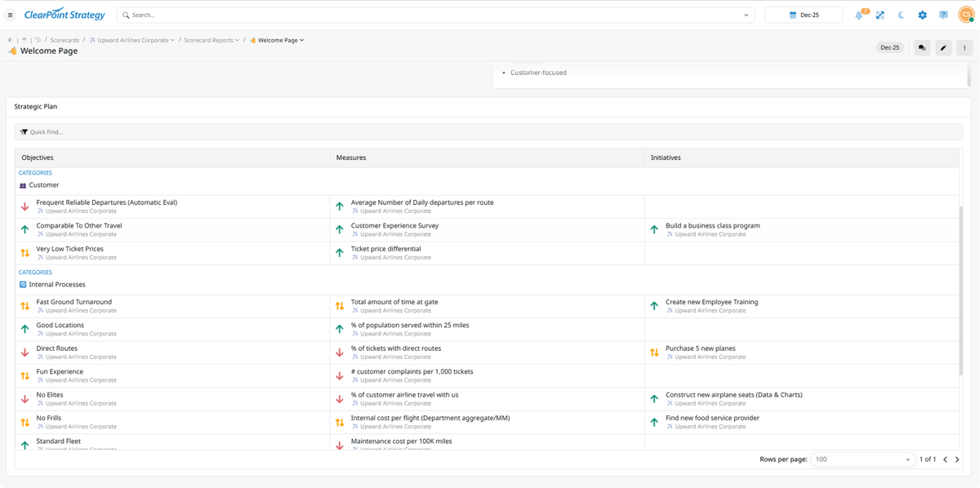This screenshot has width=980, height=488.
Task: Edit the page using the pencil icon
Action: click(943, 48)
